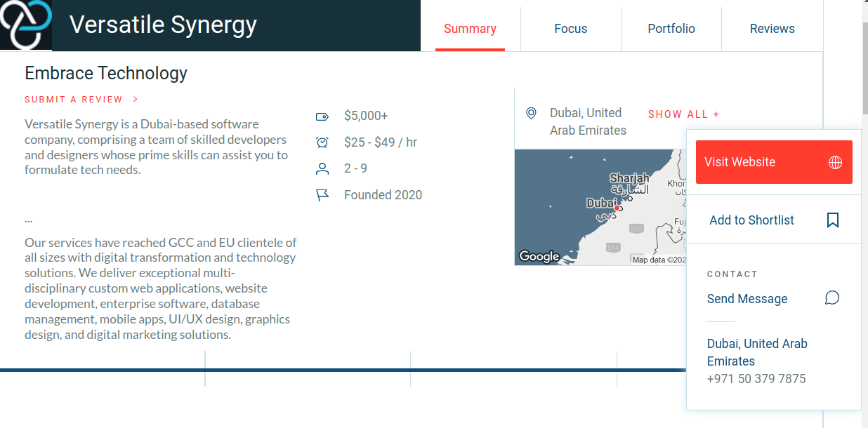Switch to the Focus tab
Viewport: 868px width, 428px height.
(571, 29)
